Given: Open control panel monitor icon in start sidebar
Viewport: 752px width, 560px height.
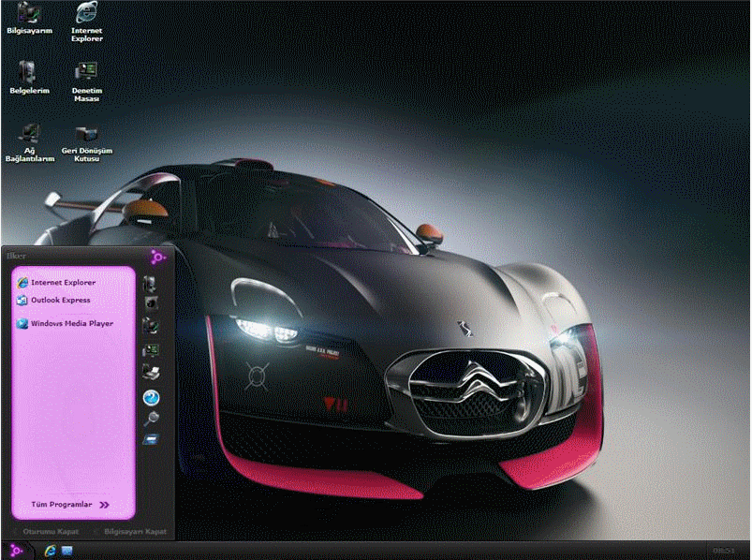Looking at the screenshot, I should (x=151, y=350).
